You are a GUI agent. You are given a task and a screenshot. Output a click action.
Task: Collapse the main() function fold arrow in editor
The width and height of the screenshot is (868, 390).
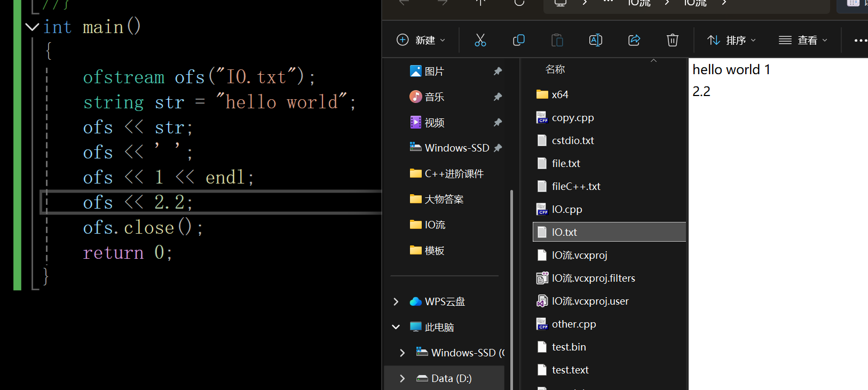coord(32,27)
